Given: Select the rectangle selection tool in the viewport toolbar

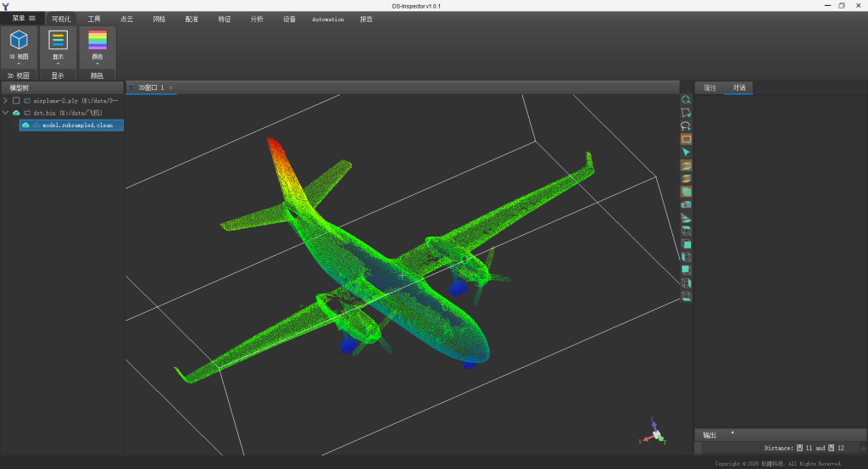Looking at the screenshot, I should (686, 139).
